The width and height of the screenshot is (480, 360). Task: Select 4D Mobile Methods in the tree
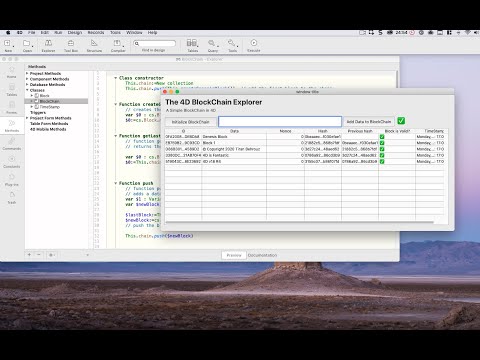pos(48,129)
